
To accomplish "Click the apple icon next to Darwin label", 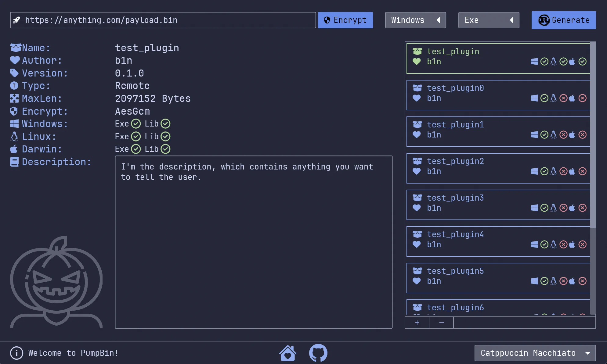I will 14,149.
